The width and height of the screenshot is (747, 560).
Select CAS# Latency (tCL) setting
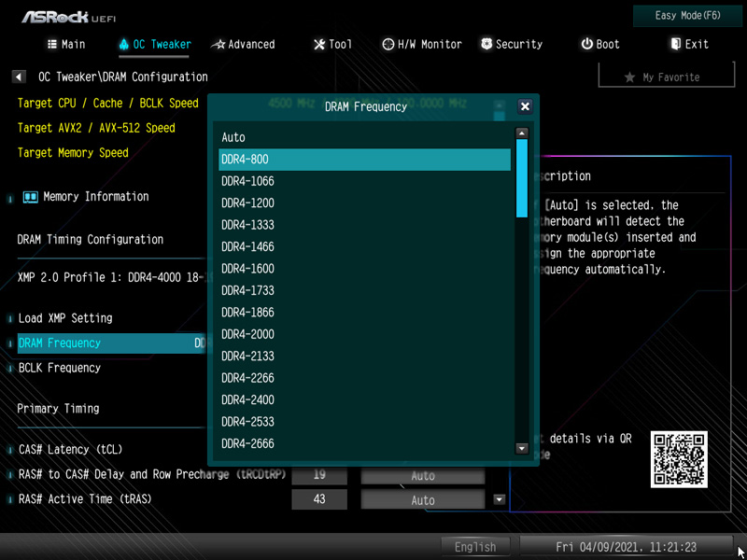coord(71,450)
